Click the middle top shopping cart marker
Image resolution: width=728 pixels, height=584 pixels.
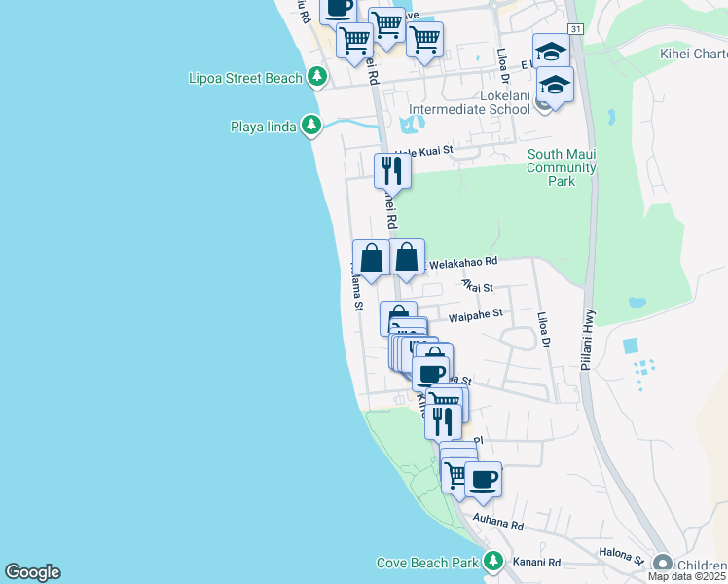click(x=386, y=28)
